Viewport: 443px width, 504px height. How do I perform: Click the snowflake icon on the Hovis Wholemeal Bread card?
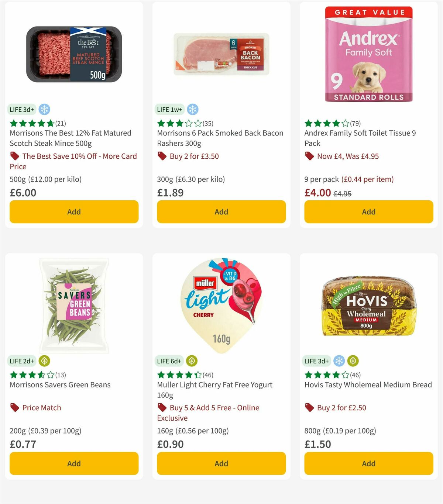click(339, 361)
